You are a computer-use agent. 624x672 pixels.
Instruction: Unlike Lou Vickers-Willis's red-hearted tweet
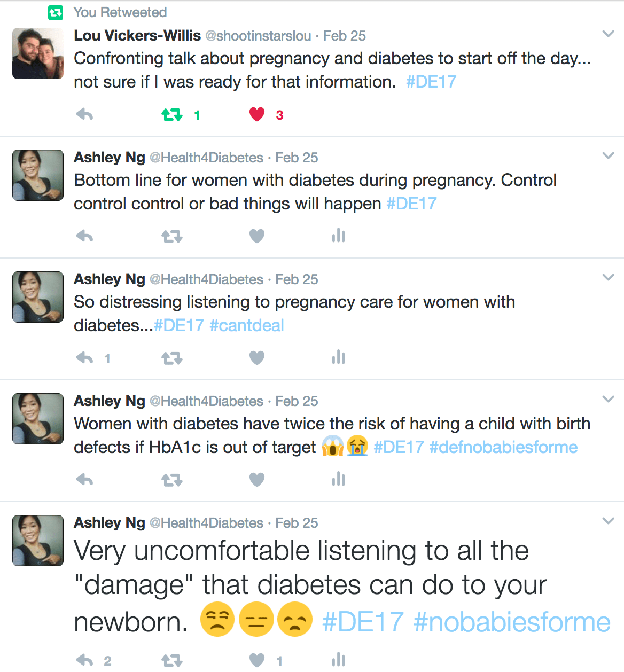(x=257, y=114)
